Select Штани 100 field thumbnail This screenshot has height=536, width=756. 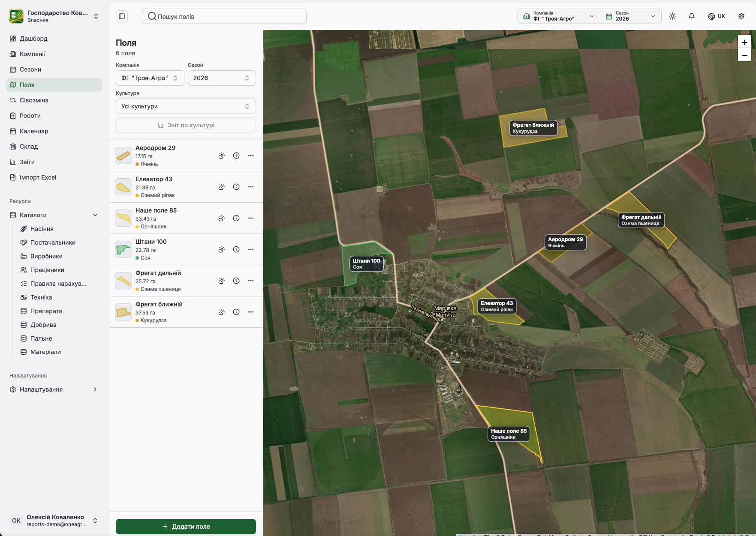tap(123, 249)
